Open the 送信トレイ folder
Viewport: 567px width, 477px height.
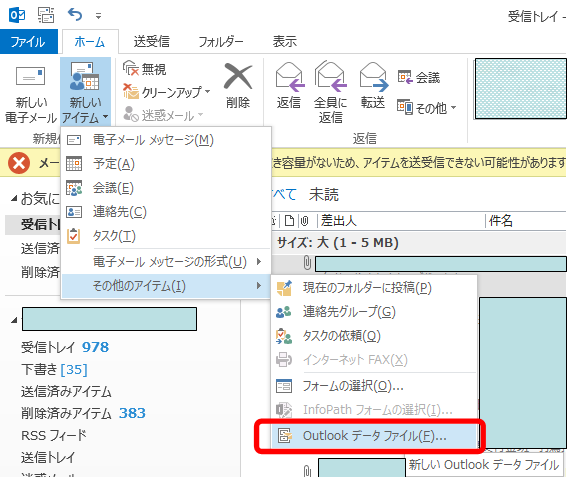pos(48,457)
